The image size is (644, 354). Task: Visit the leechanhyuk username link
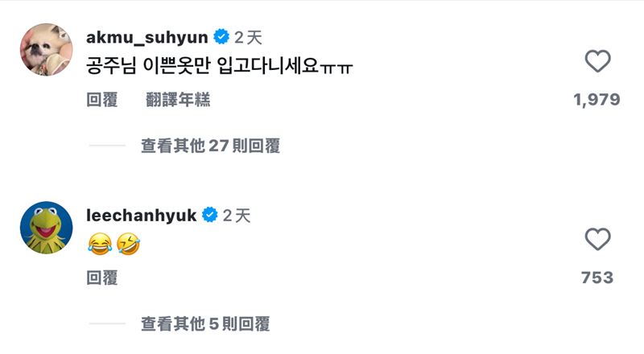click(141, 215)
